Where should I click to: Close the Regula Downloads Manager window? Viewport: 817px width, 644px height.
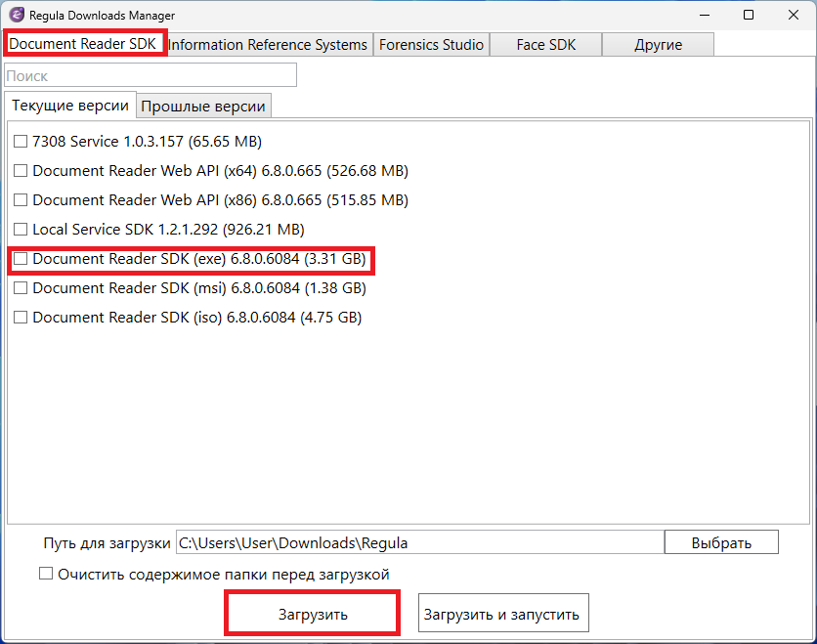click(793, 15)
